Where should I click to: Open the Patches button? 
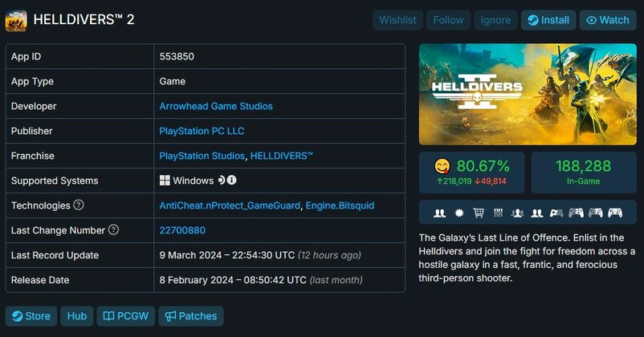click(191, 316)
